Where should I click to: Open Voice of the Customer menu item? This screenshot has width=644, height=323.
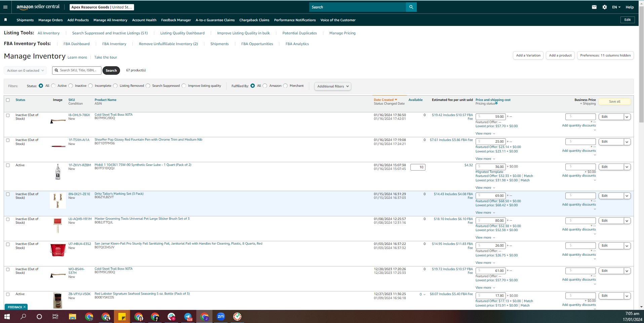click(338, 20)
